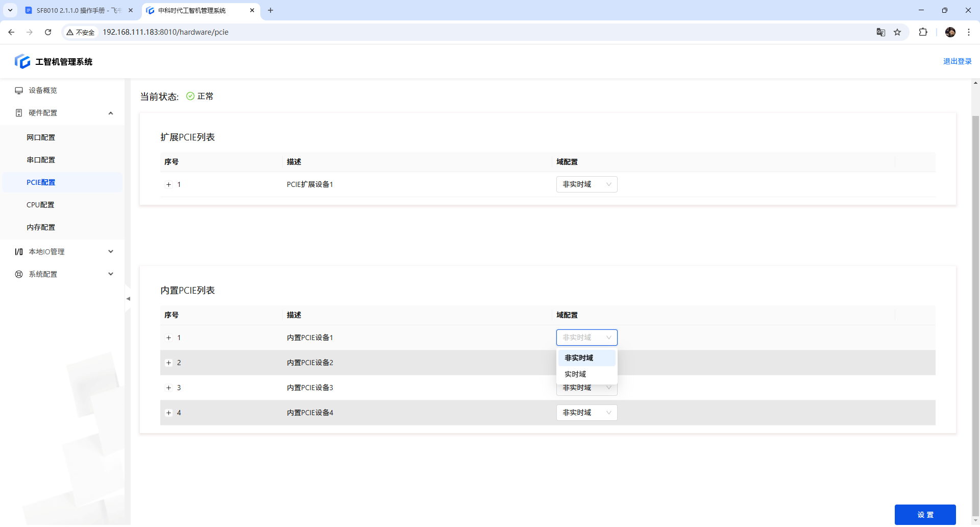Click the translate page icon in address bar

pos(880,32)
